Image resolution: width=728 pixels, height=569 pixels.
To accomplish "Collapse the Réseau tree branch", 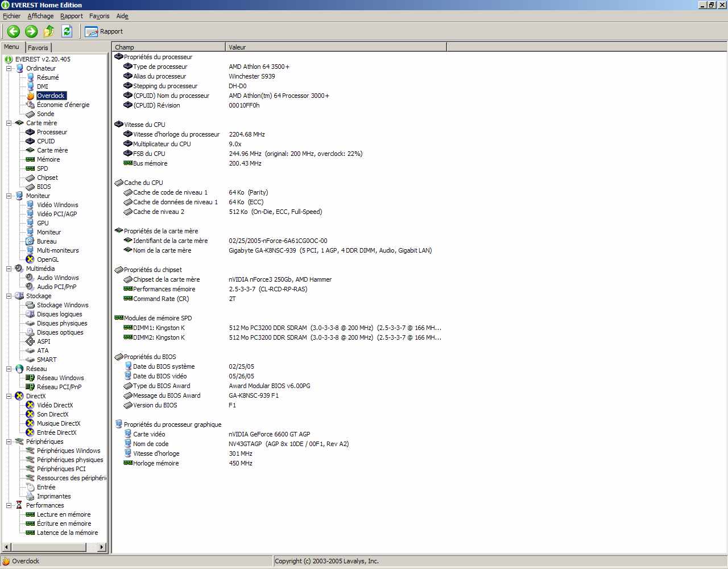I will click(x=9, y=369).
